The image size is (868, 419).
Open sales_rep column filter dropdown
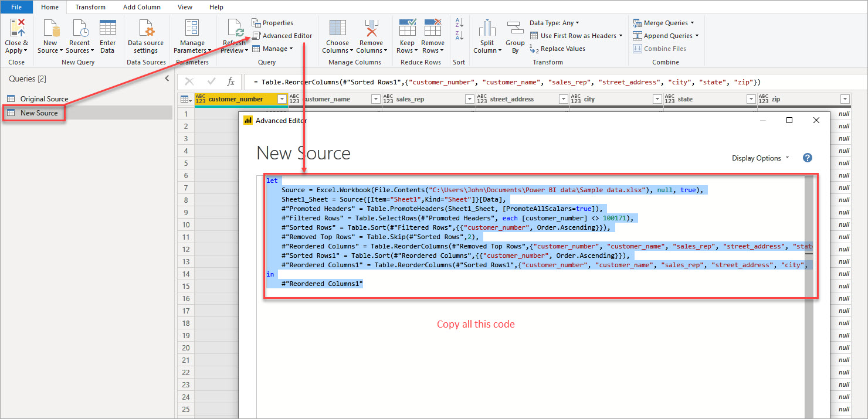point(469,99)
